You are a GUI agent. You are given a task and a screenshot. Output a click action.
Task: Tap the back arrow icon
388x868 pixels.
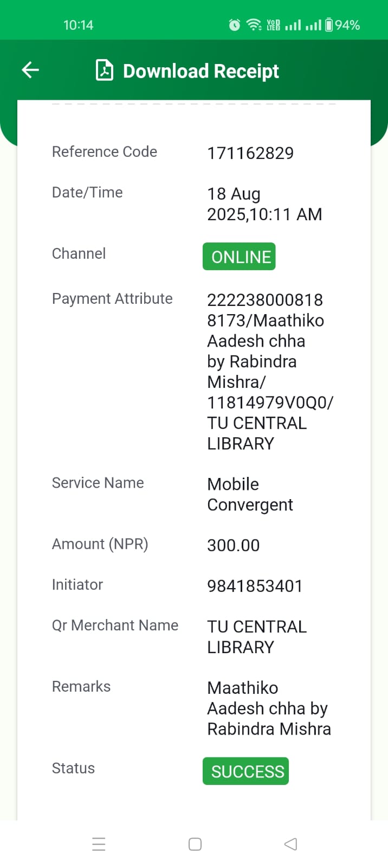(x=30, y=70)
